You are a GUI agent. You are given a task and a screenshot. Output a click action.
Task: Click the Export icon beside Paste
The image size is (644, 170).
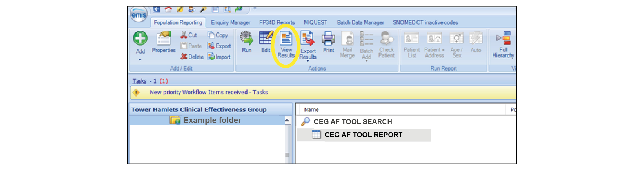[x=219, y=46]
